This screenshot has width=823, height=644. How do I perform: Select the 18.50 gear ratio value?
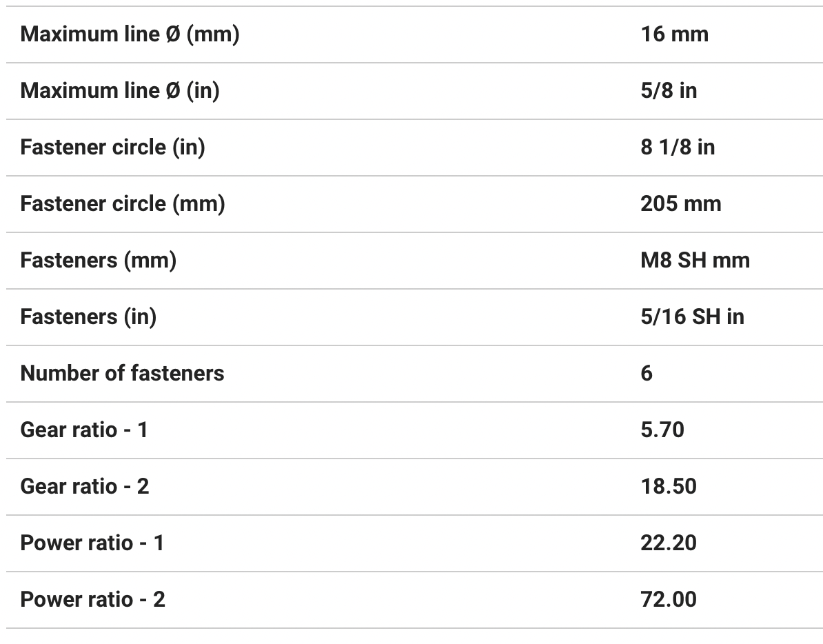[x=669, y=486]
